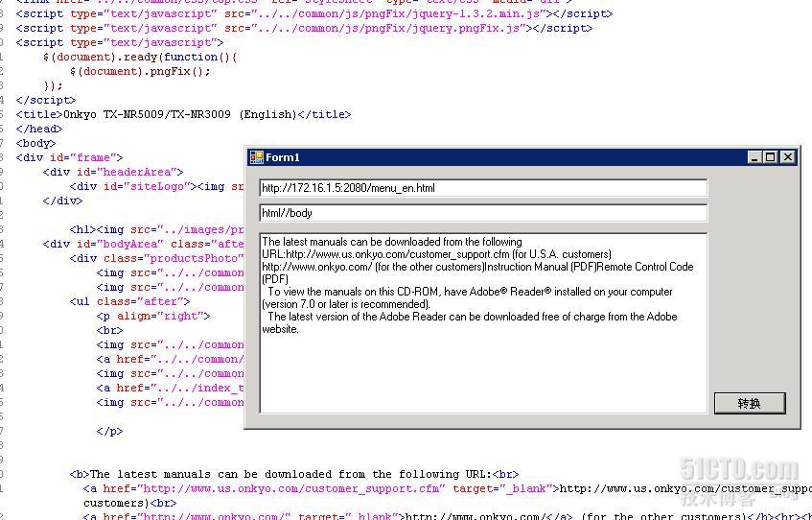Click the code line '<div id="headerArea">'
812x520 pixels.
click(113, 172)
